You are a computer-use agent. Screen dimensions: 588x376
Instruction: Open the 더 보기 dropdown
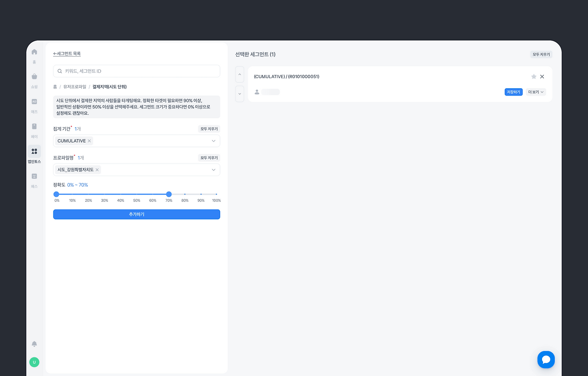536,92
